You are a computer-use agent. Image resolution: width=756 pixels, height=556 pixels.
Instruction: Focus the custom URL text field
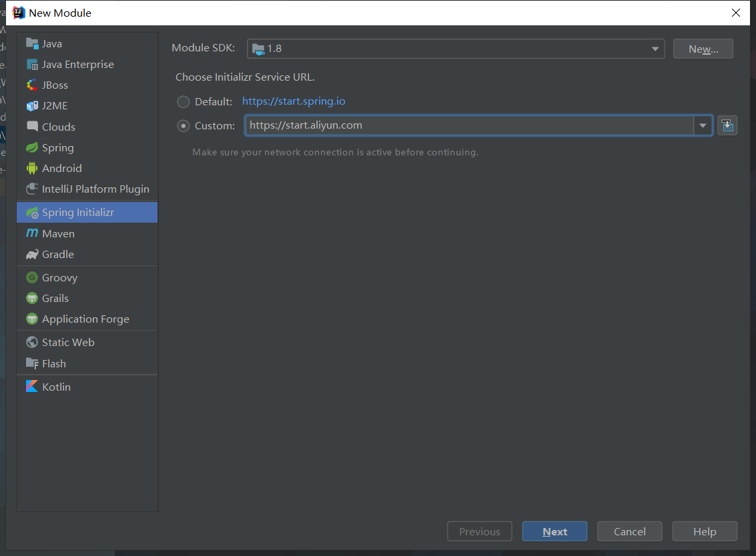point(469,125)
